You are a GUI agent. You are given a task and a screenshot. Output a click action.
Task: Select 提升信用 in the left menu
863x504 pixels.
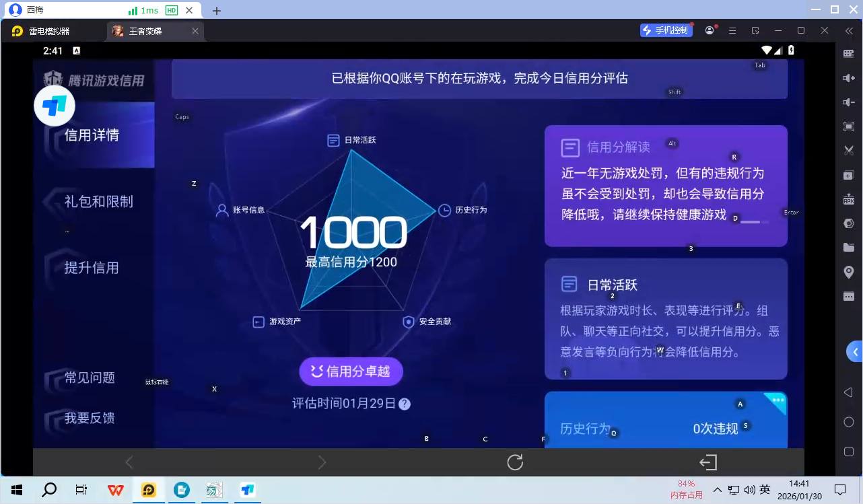[x=92, y=267]
